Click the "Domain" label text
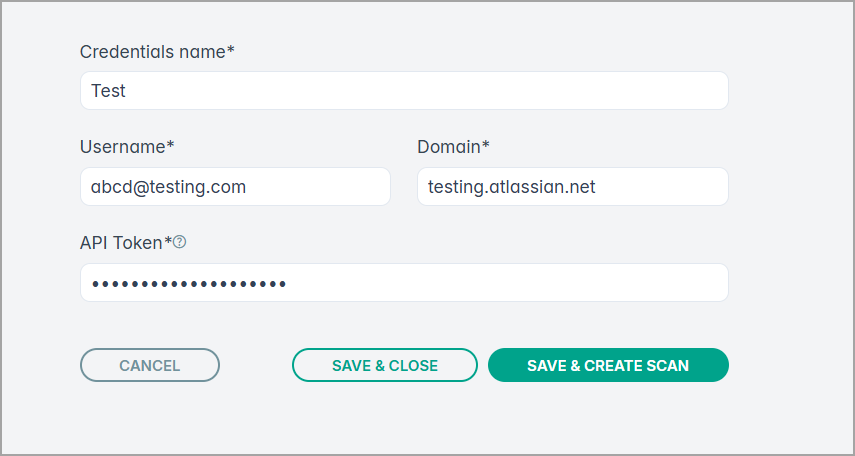 pyautogui.click(x=449, y=147)
